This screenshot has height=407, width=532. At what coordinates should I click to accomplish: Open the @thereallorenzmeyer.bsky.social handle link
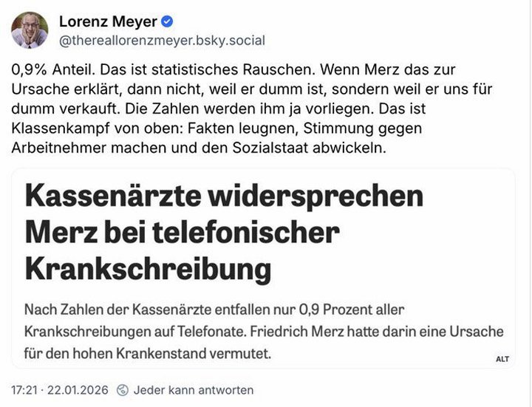(x=161, y=41)
